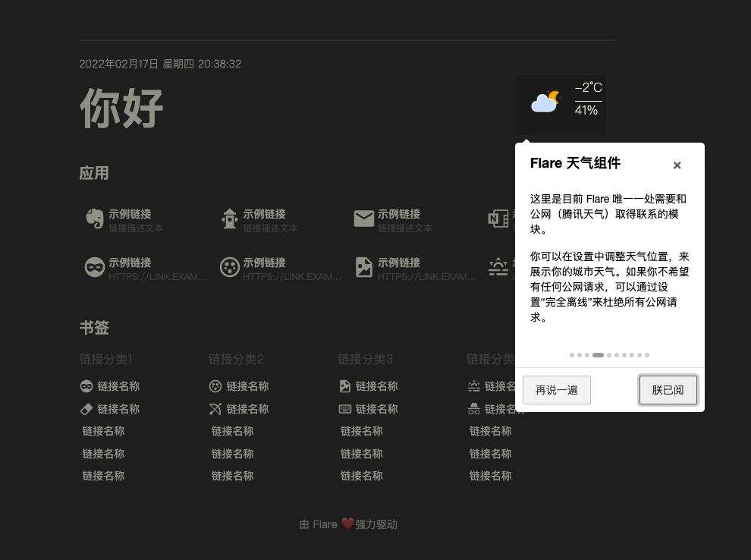Click the keyboard icon under 链接分类3
The image size is (751, 560).
(345, 409)
